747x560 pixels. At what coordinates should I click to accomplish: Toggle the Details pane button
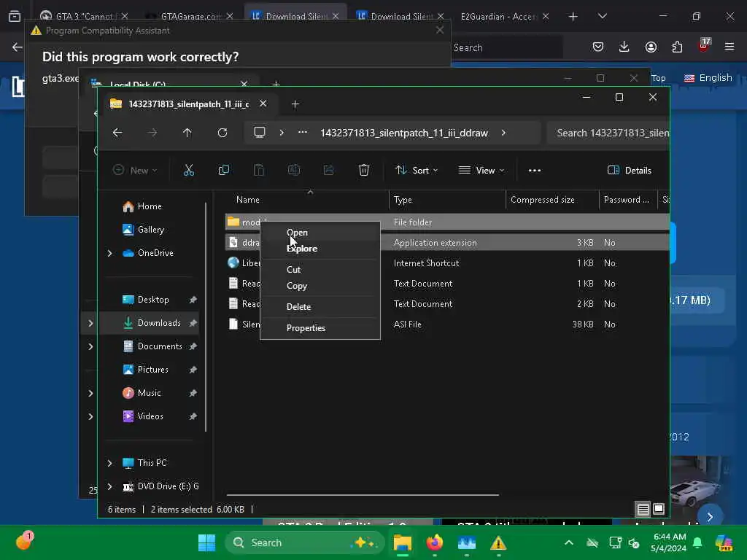630,171
